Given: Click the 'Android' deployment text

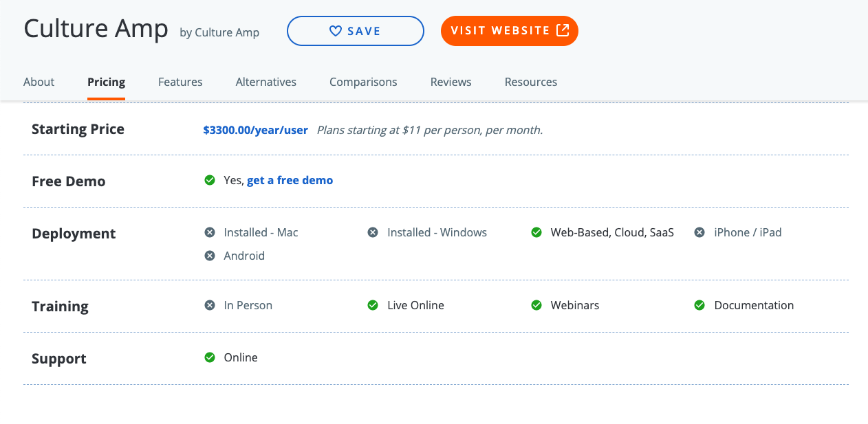Looking at the screenshot, I should [244, 256].
